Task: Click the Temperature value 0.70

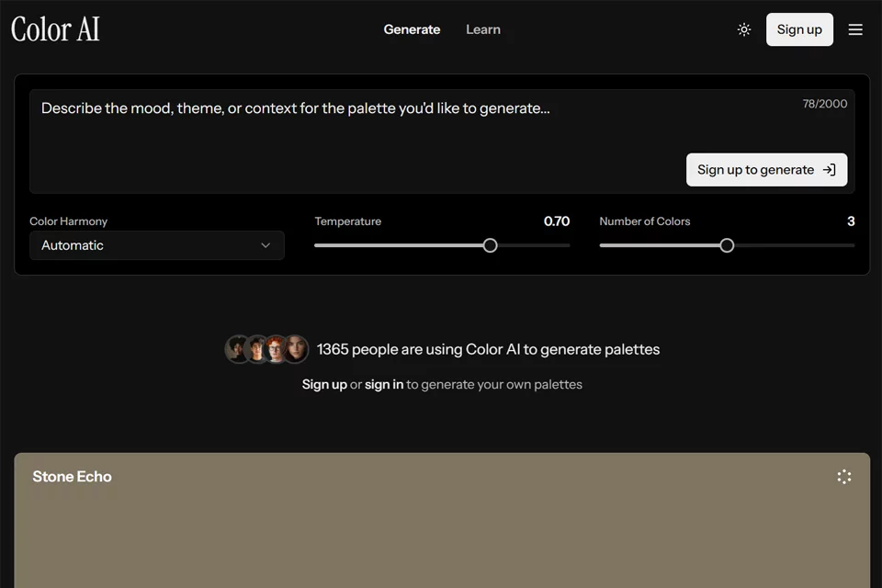Action: coord(557,221)
